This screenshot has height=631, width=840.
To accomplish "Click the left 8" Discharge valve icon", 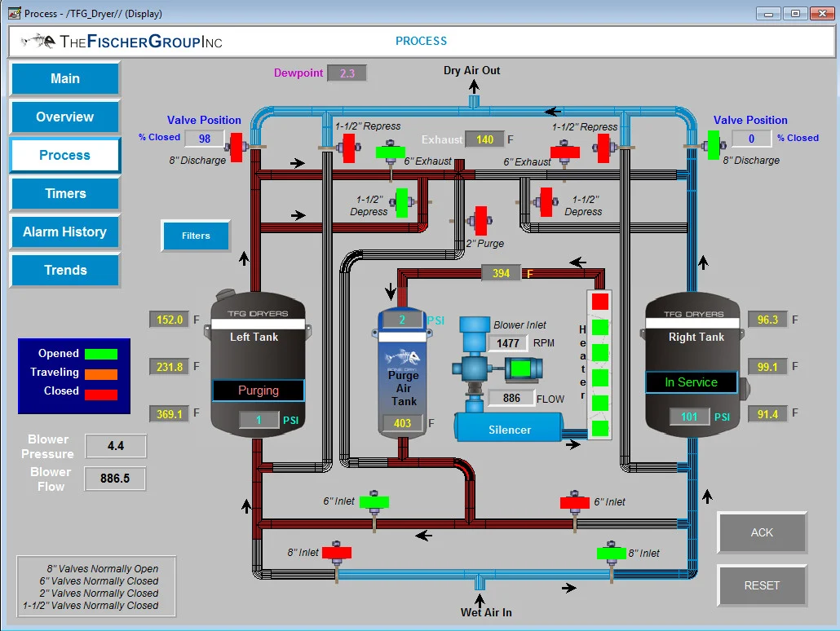I will [x=237, y=147].
